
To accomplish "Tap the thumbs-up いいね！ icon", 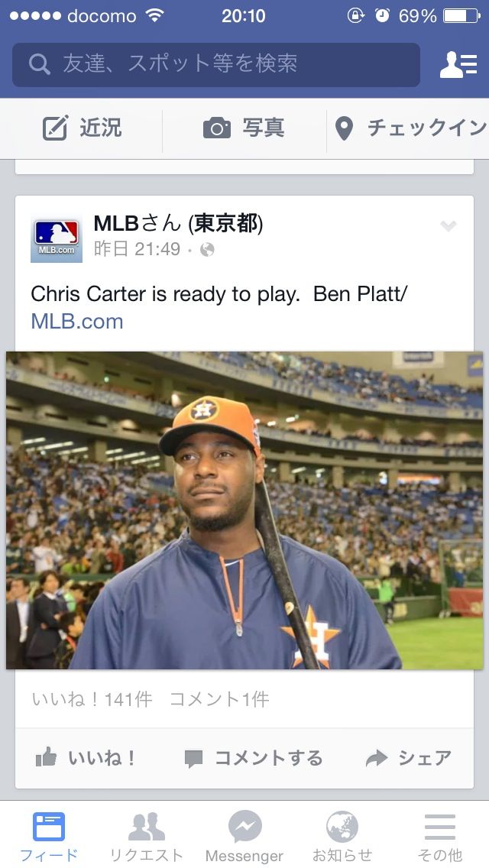I will click(46, 756).
